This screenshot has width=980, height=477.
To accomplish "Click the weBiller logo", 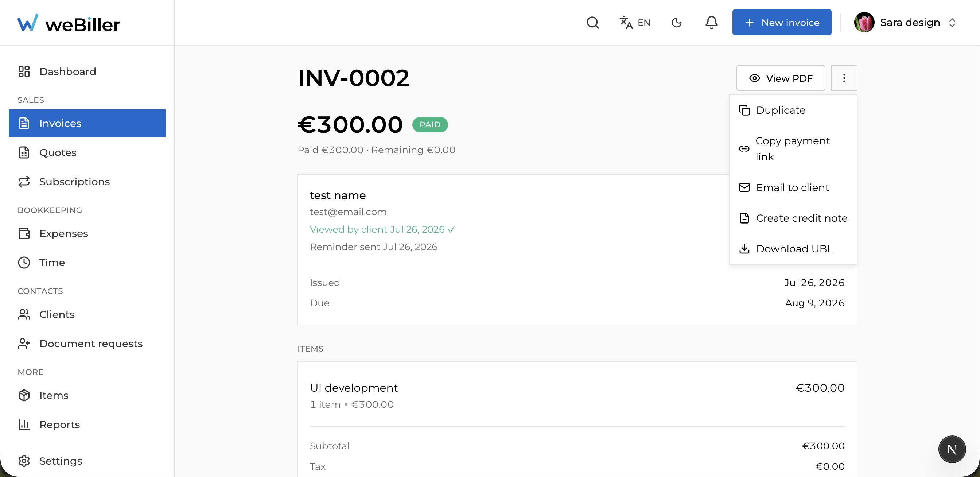I will (69, 24).
